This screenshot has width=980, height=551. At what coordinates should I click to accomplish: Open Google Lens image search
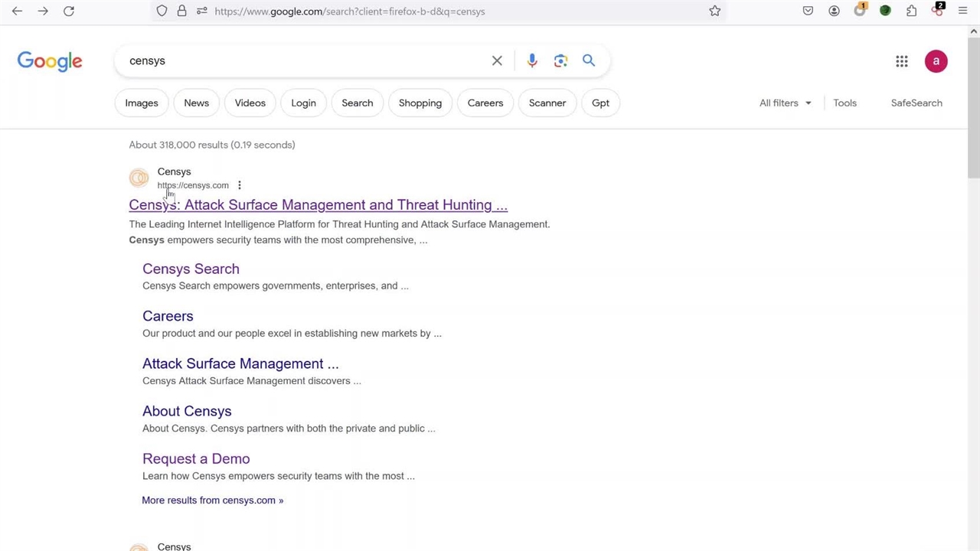[560, 60]
